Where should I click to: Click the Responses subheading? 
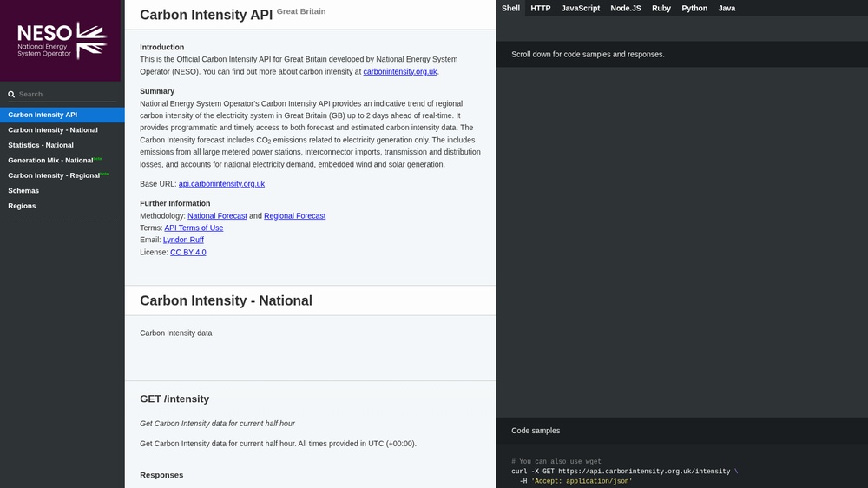point(161,475)
